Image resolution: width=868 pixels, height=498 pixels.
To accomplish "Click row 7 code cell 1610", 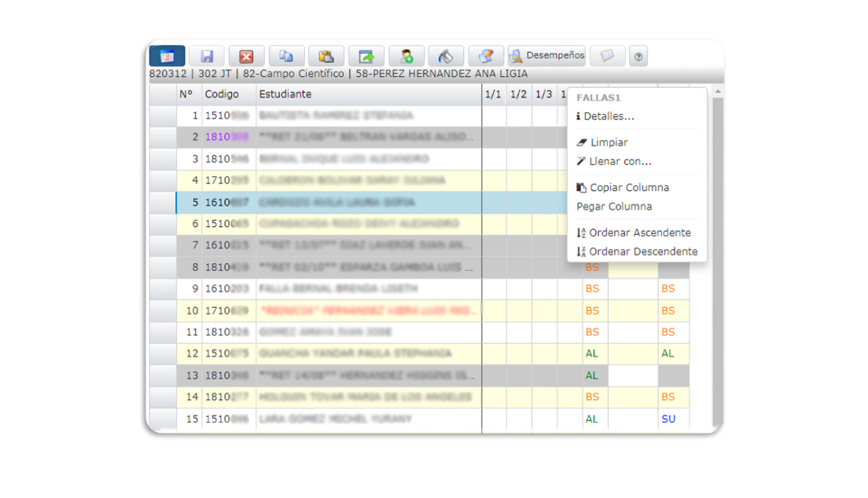I will tap(229, 246).
